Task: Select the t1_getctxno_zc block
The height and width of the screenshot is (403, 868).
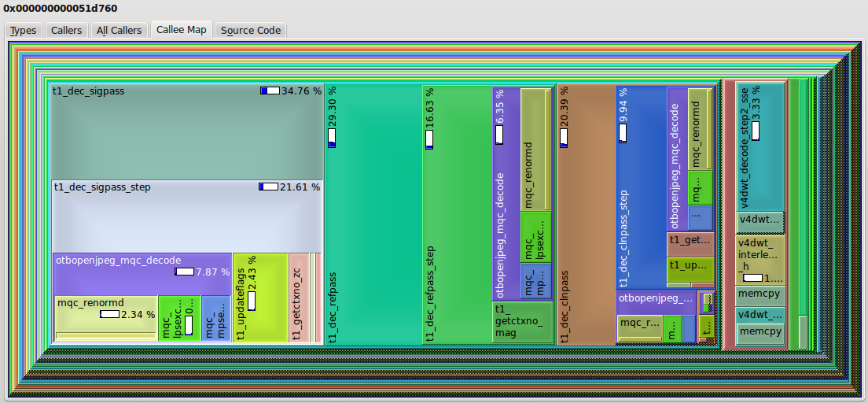Action: click(297, 299)
